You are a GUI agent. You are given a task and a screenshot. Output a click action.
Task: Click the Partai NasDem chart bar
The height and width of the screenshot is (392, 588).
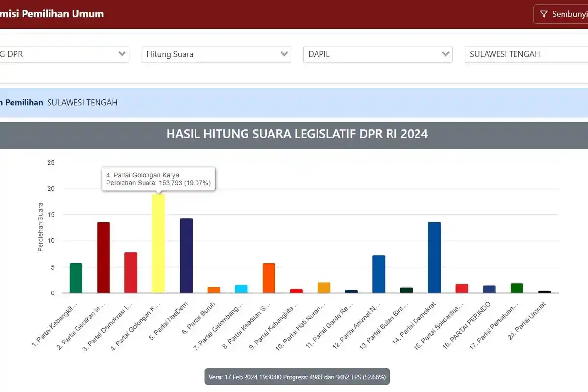(x=186, y=255)
